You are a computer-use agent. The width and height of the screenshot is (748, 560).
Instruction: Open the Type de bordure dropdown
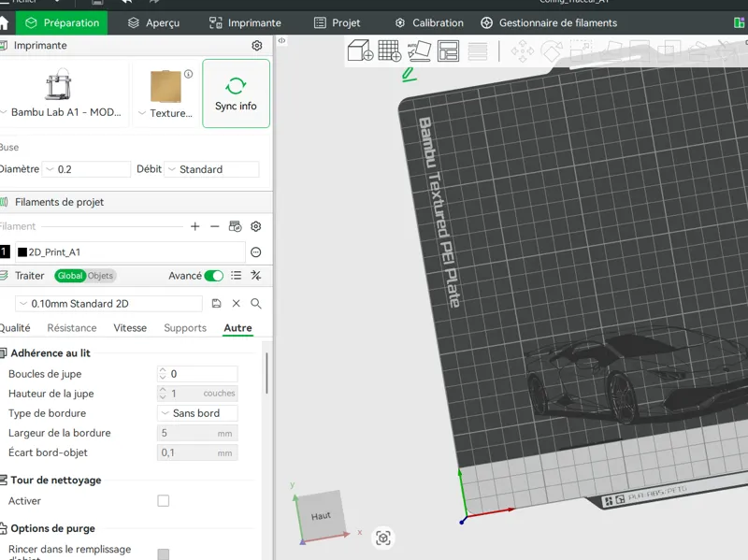point(197,413)
